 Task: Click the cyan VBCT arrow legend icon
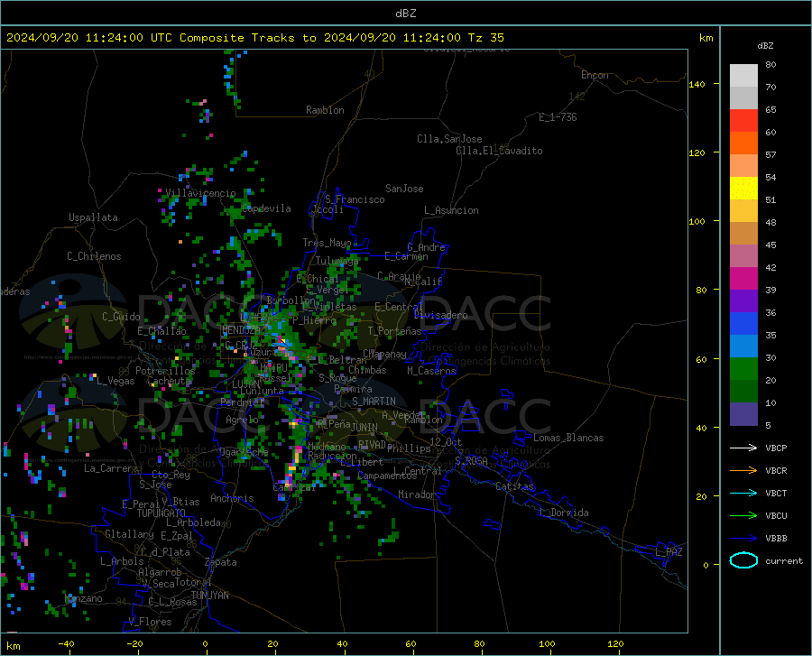tap(743, 493)
